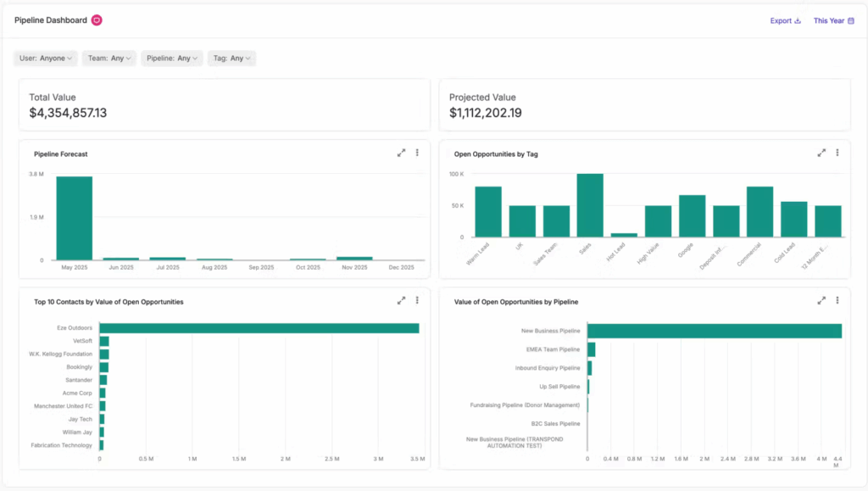The image size is (868, 491).
Task: Expand the Pipeline Forecast chart to fullscreen
Action: tap(401, 153)
